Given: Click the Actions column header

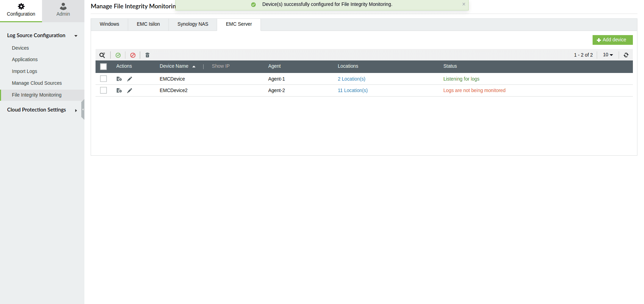Looking at the screenshot, I should pyautogui.click(x=124, y=66).
